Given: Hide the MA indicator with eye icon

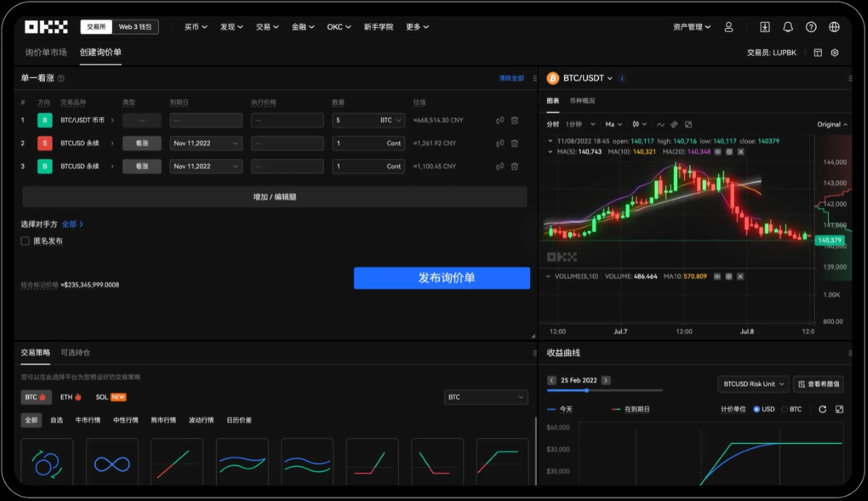Looking at the screenshot, I should [718, 152].
